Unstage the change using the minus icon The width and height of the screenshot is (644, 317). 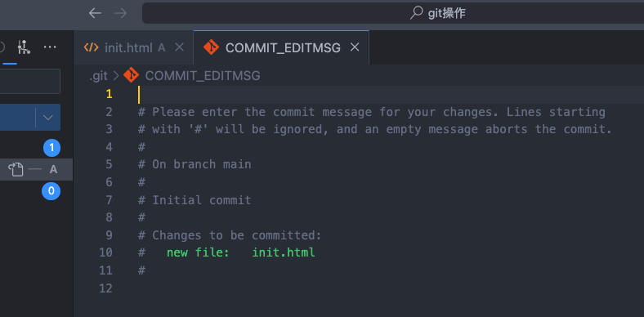[35, 169]
